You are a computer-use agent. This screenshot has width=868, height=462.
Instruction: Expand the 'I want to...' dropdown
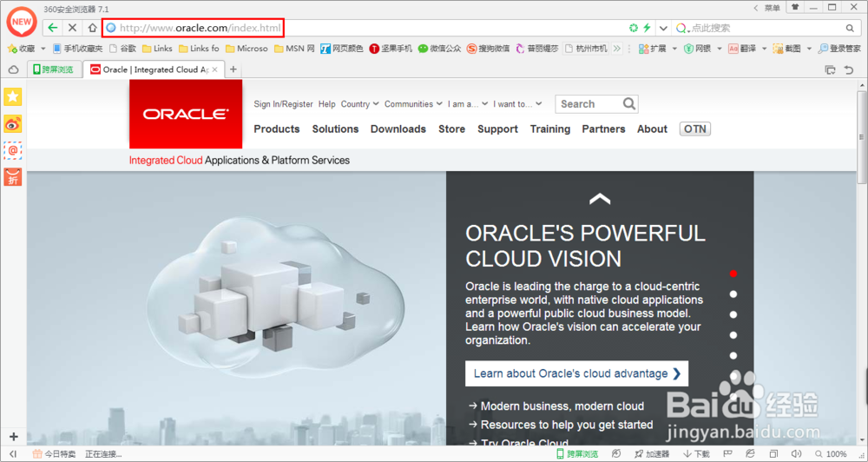517,103
